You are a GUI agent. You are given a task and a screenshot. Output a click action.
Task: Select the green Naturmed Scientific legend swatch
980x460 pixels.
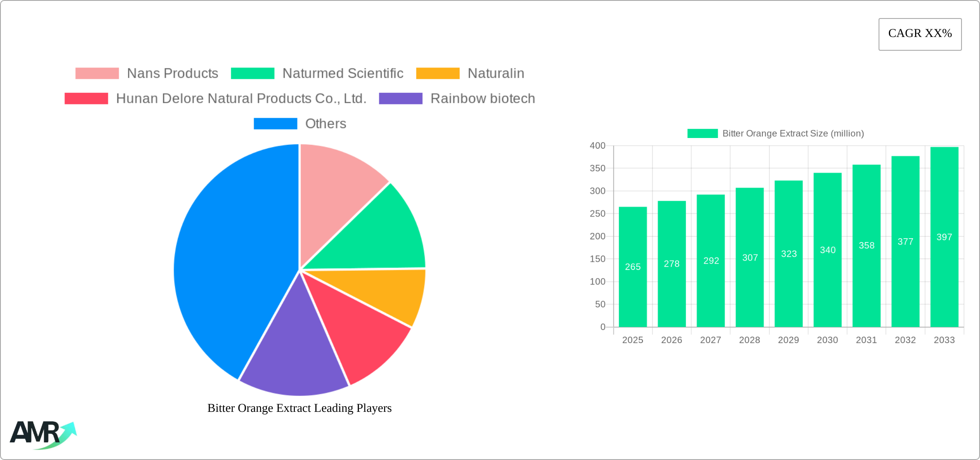[x=253, y=73]
